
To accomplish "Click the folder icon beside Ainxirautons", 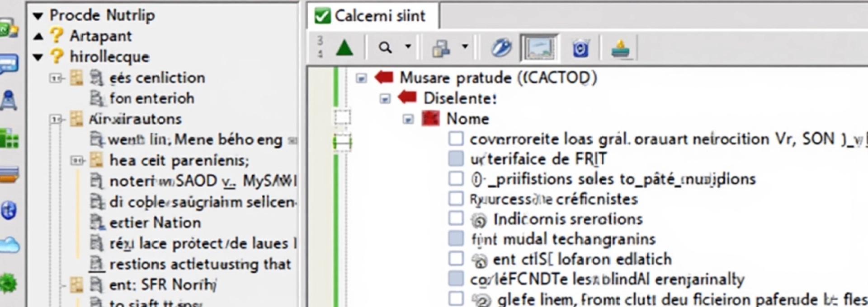I will pos(76,119).
